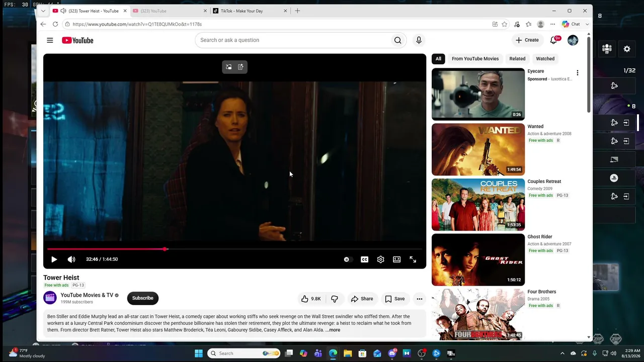
Task: Switch player to theater mode
Action: [396, 259]
